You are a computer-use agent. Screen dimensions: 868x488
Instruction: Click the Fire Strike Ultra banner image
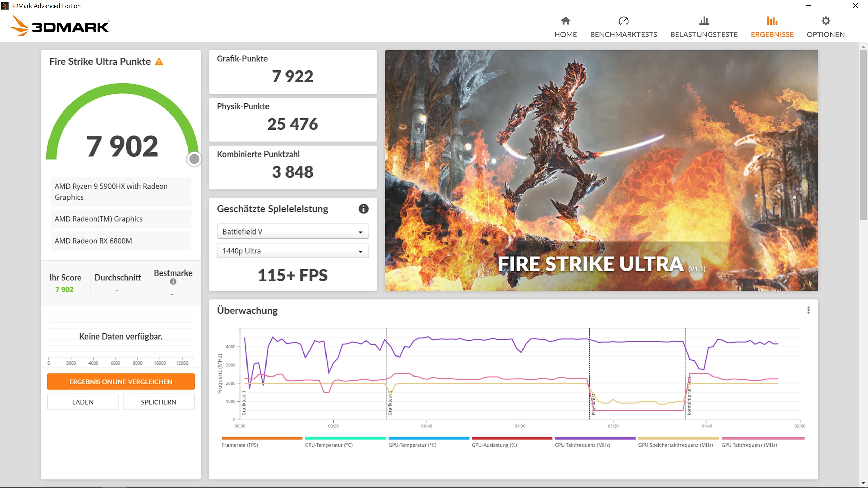coord(601,170)
